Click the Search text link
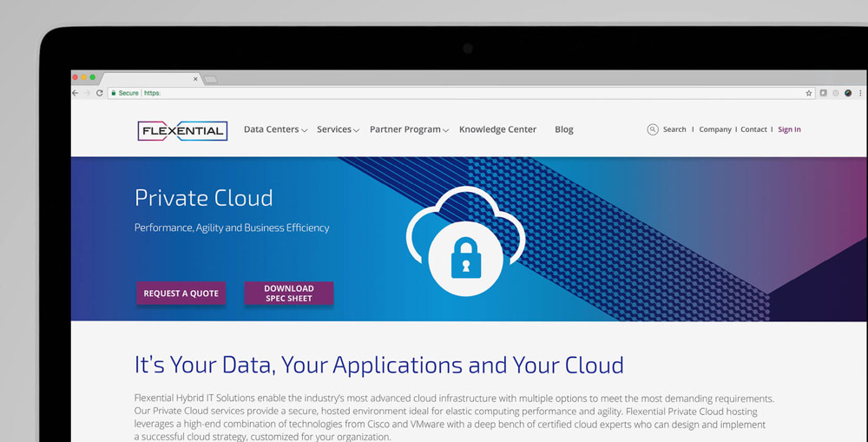The width and height of the screenshot is (868, 442). point(674,129)
